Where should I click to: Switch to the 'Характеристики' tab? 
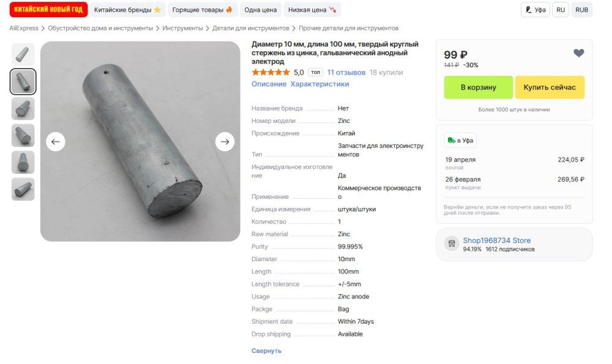(x=319, y=84)
